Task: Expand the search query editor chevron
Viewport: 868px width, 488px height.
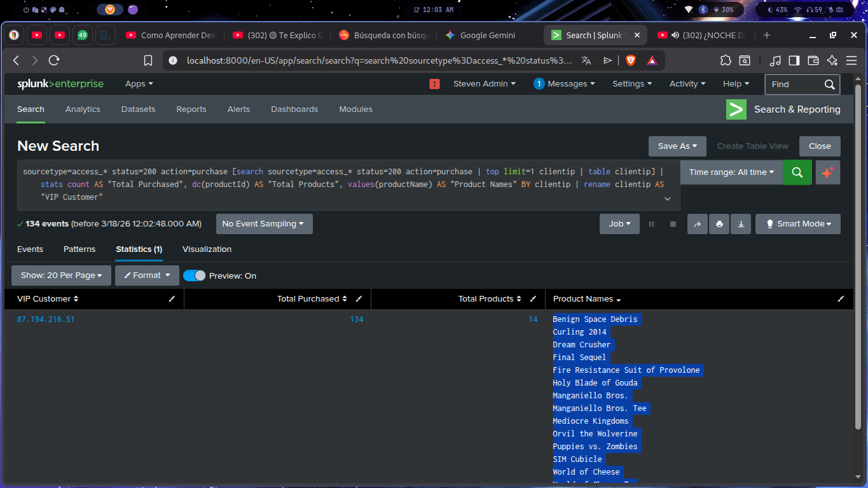Action: pyautogui.click(x=667, y=199)
